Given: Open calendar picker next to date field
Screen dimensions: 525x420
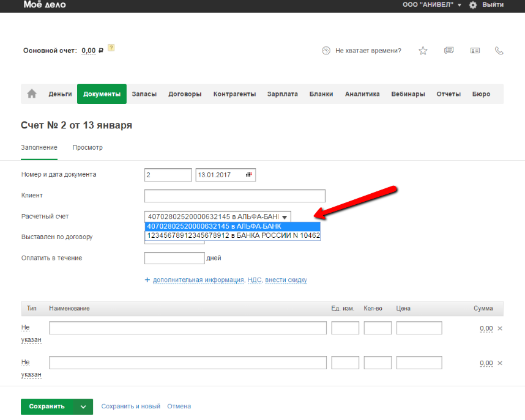Looking at the screenshot, I should click(x=248, y=175).
